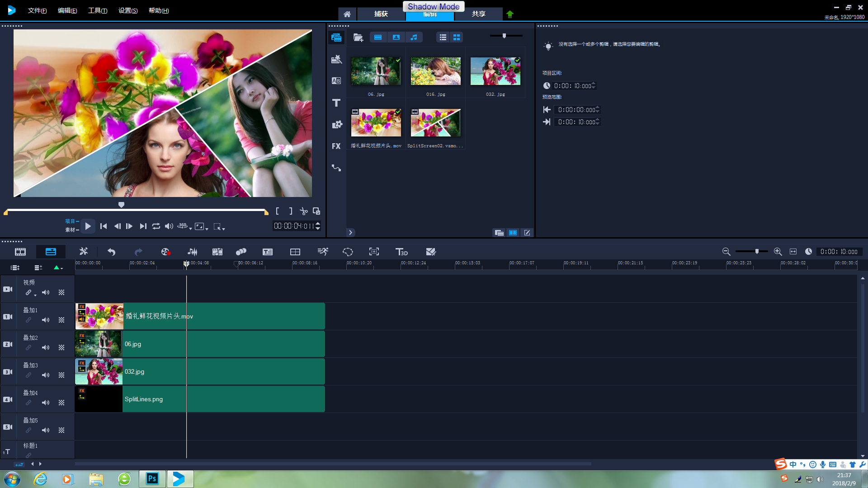Open the Graphic library gear icon
Viewport: 868px width, 488px height.
(337, 124)
